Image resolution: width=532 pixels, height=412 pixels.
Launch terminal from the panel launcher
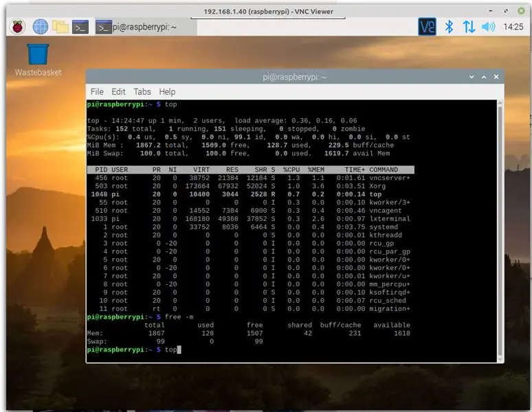point(80,27)
